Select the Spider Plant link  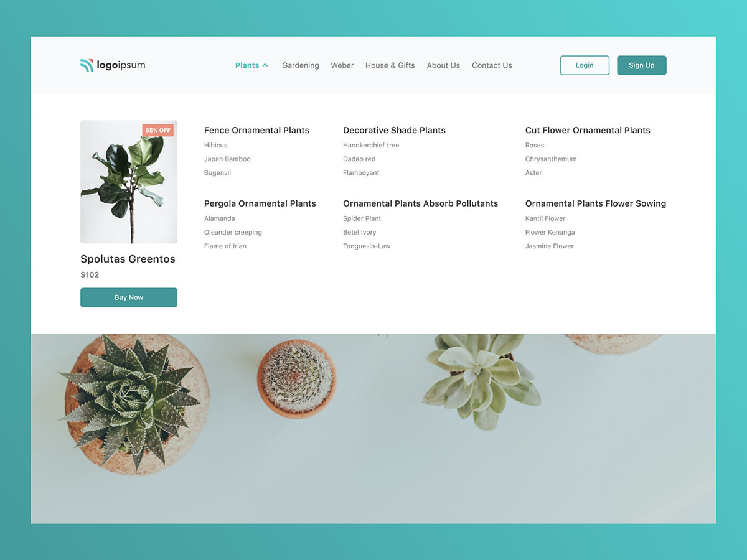[362, 219]
